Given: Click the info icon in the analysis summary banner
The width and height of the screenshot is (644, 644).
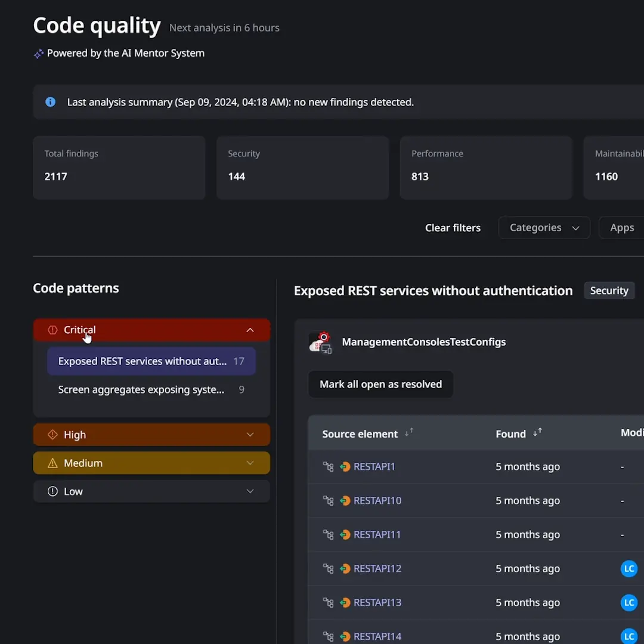Looking at the screenshot, I should pyautogui.click(x=50, y=101).
